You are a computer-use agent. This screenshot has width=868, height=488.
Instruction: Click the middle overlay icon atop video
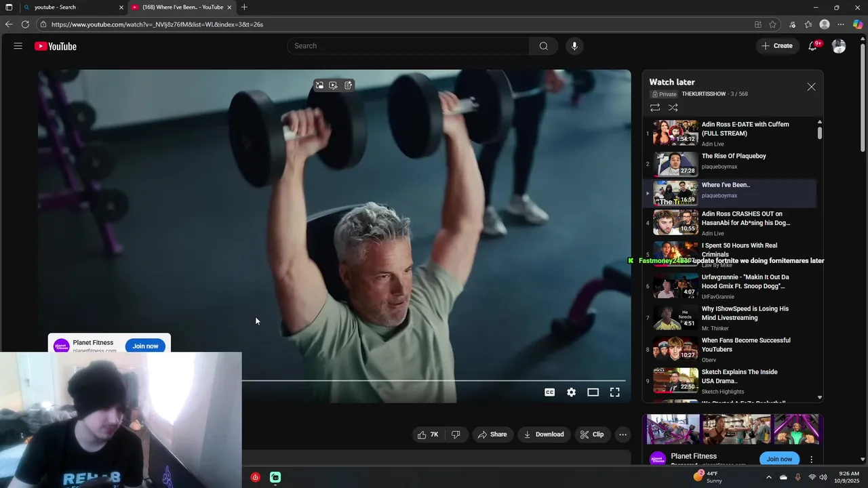coord(333,85)
